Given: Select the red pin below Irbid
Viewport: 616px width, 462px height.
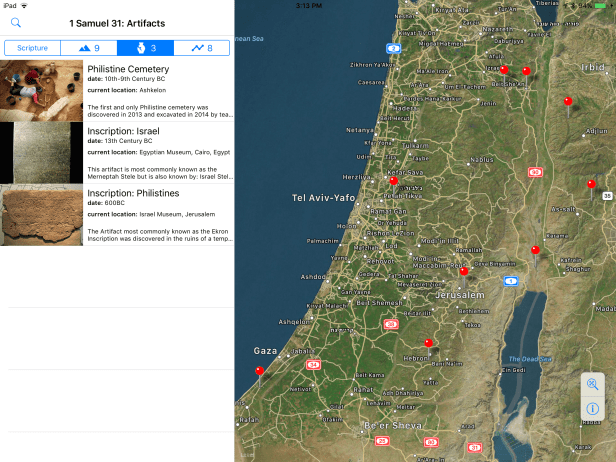Looking at the screenshot, I should (568, 101).
